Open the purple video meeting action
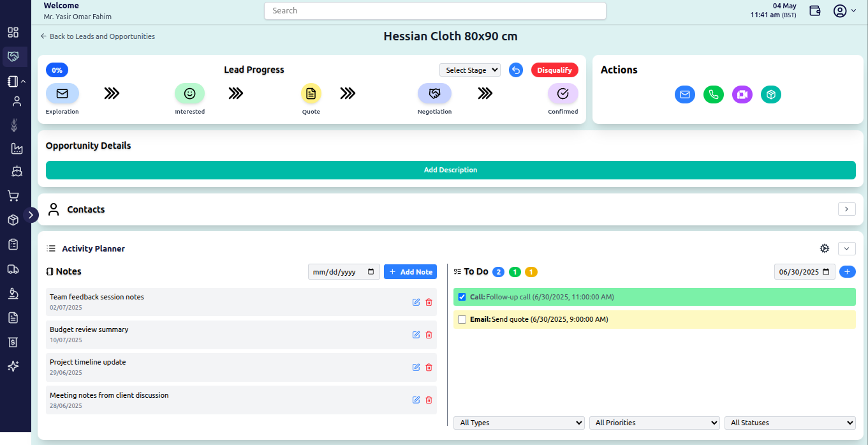 coord(742,94)
